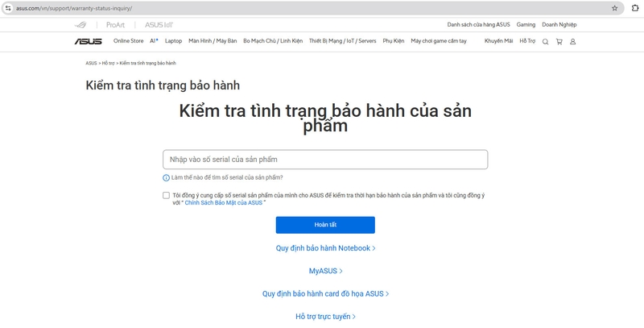644x328 pixels.
Task: Go to ASUS homepage via logo
Action: tap(89, 42)
